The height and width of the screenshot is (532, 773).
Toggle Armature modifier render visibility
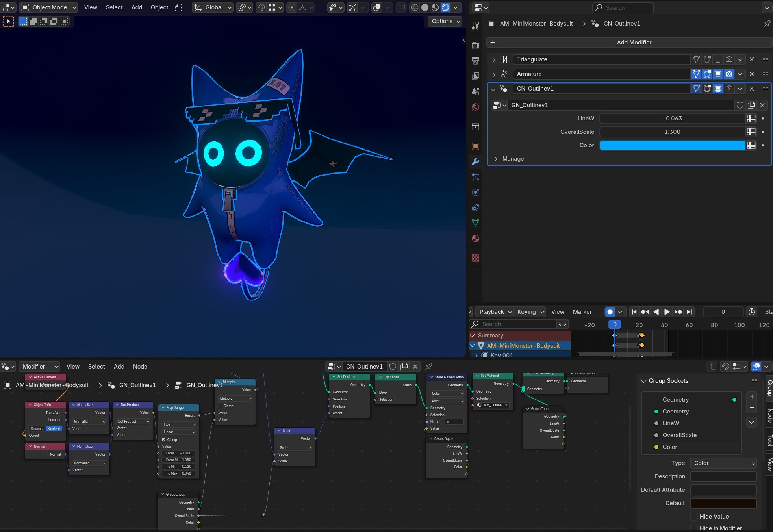(729, 74)
